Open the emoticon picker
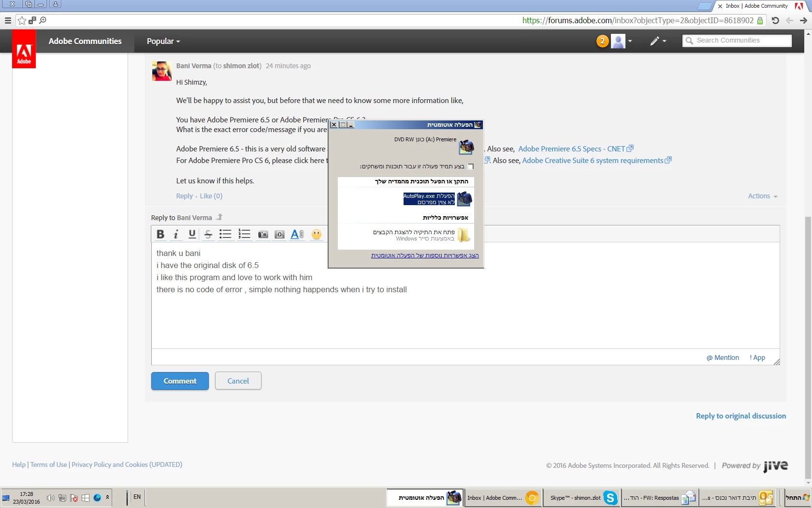812x508 pixels. tap(316, 234)
